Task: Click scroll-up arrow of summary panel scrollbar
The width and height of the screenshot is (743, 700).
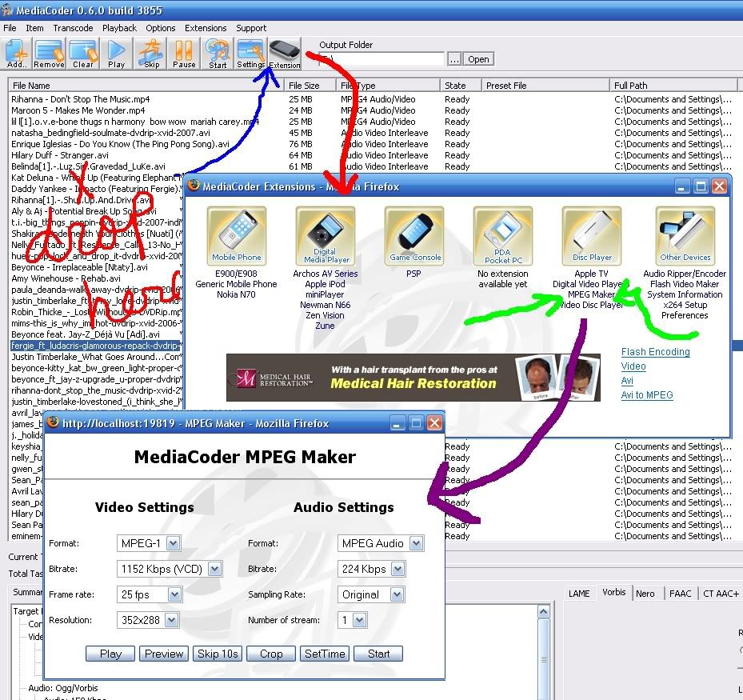Action: (544, 611)
